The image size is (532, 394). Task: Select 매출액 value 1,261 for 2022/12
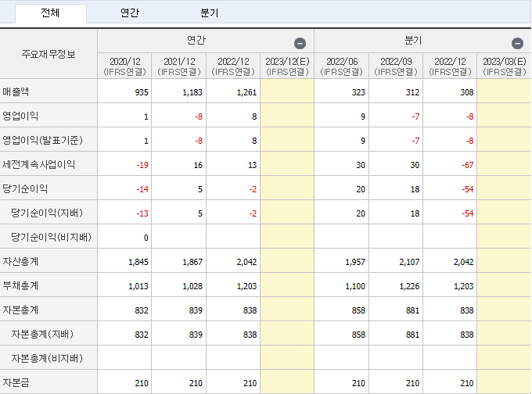click(x=246, y=92)
